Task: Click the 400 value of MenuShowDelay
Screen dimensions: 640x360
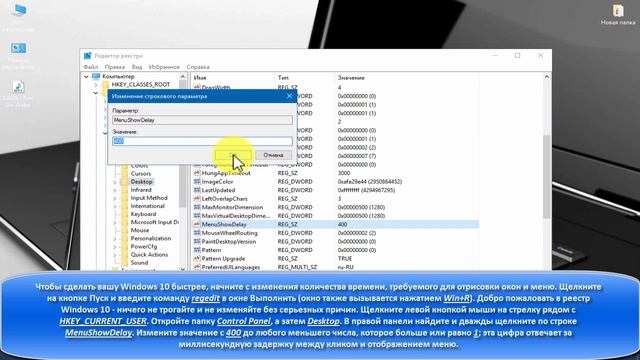Action: coord(342,224)
